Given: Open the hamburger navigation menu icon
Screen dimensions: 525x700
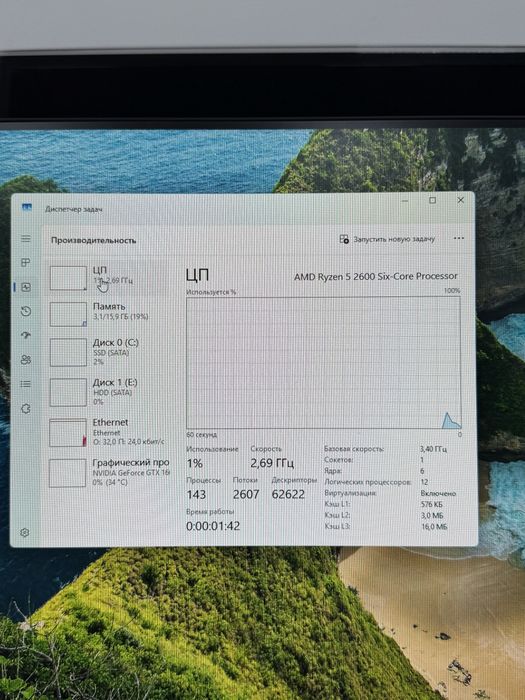Looking at the screenshot, I should point(26,239).
